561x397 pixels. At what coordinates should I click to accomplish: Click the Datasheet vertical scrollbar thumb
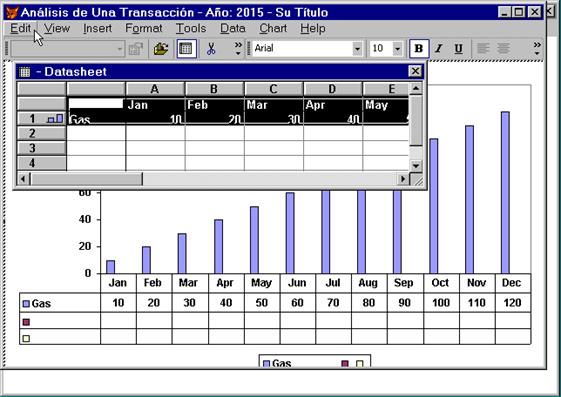[x=416, y=121]
